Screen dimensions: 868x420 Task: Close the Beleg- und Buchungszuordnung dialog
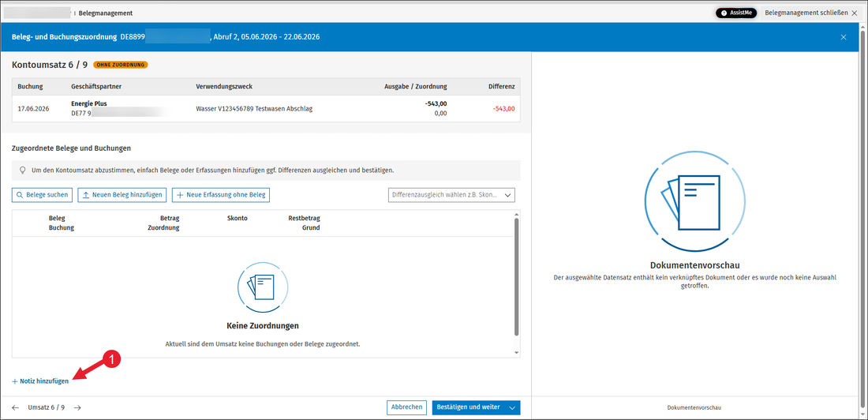843,37
